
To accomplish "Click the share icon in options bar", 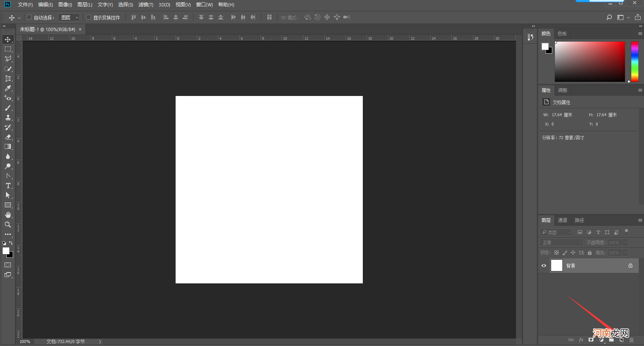I will click(638, 17).
